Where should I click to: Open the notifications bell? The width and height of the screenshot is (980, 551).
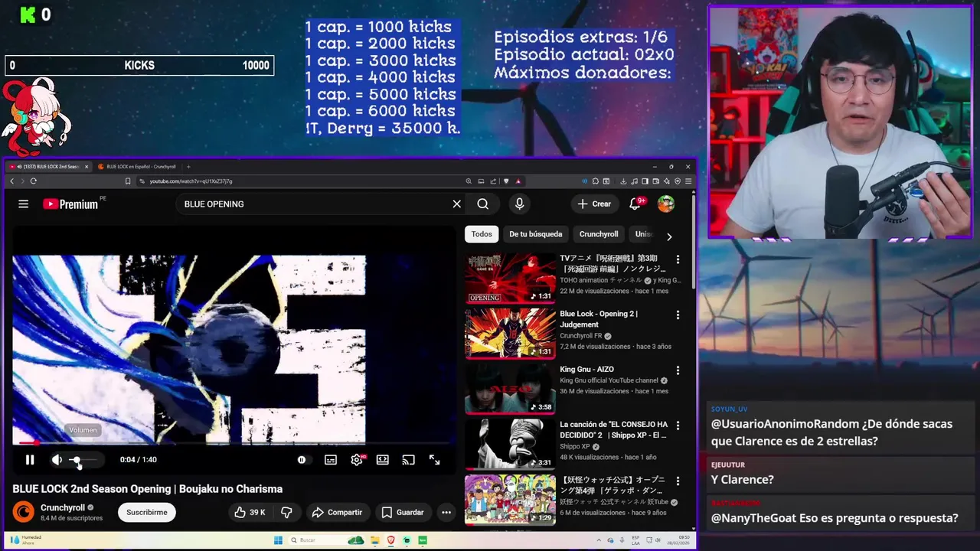tap(635, 204)
